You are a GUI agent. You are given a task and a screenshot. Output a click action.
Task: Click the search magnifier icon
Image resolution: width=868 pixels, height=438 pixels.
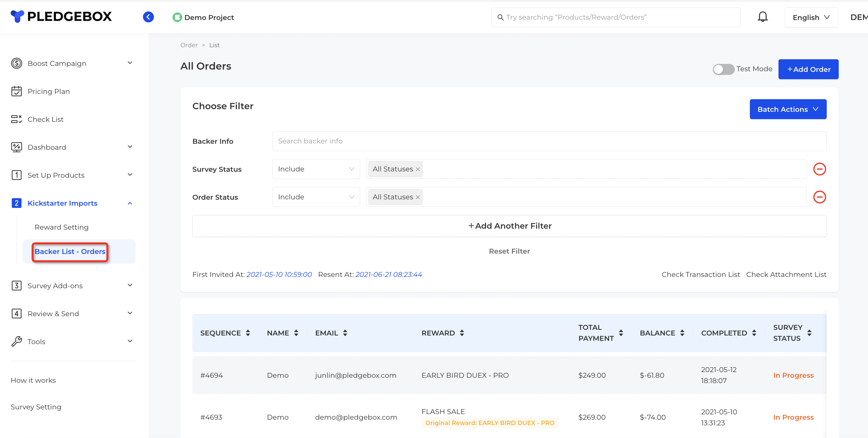click(x=500, y=17)
